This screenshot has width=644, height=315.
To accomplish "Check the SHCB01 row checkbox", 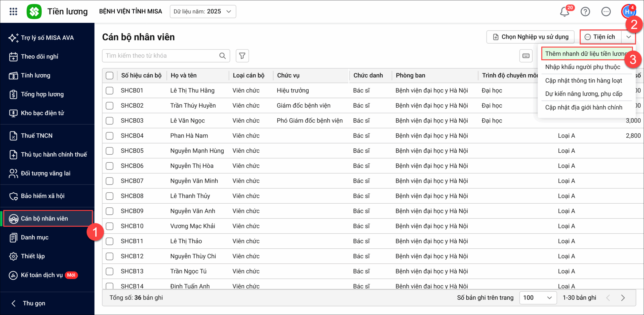I will pos(110,91).
